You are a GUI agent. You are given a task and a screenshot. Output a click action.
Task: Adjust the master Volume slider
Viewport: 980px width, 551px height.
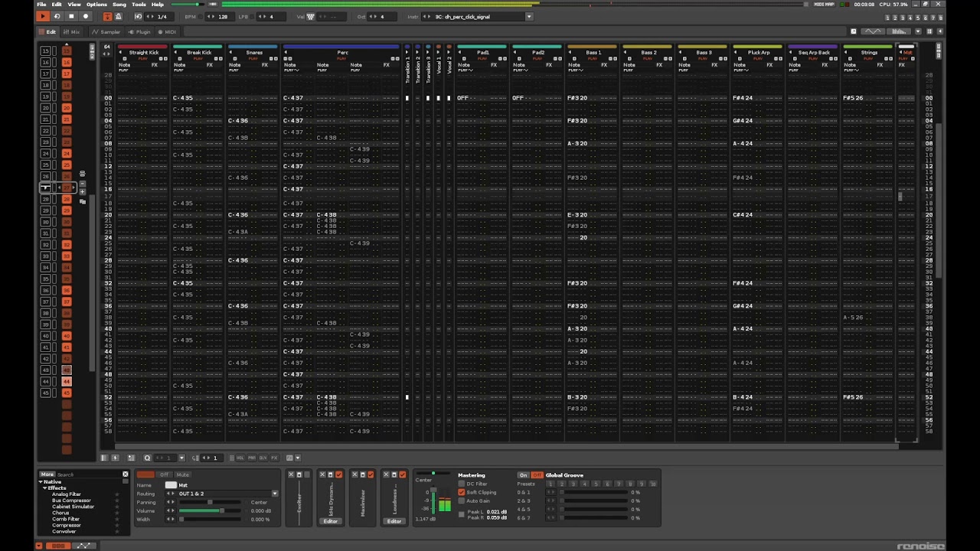pyautogui.click(x=209, y=510)
